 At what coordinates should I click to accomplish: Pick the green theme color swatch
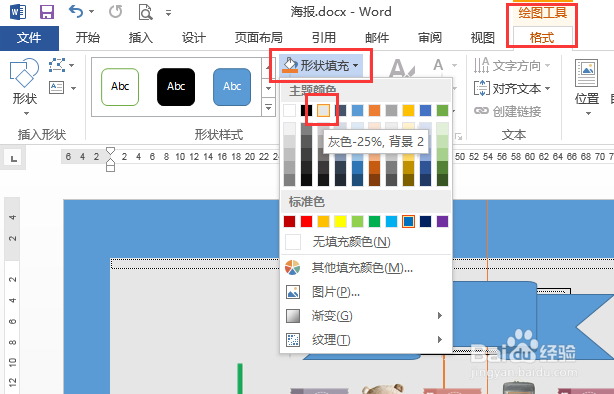tap(442, 110)
